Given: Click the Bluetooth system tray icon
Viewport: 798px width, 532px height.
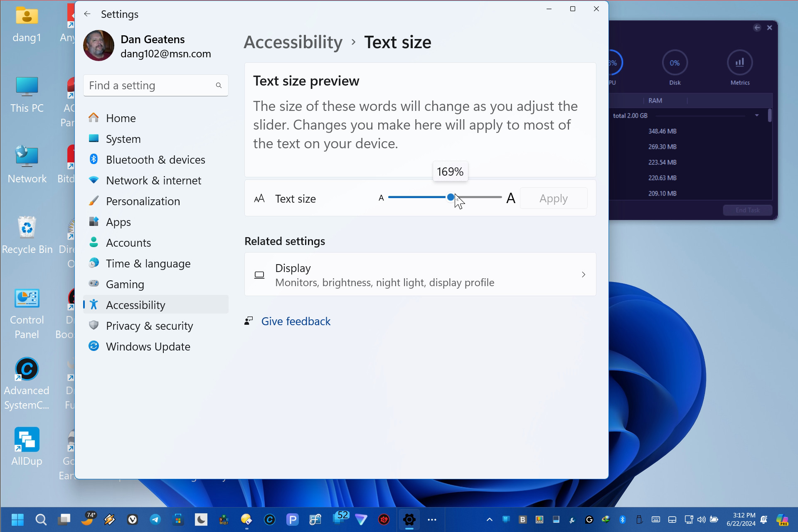Looking at the screenshot, I should tap(622, 520).
